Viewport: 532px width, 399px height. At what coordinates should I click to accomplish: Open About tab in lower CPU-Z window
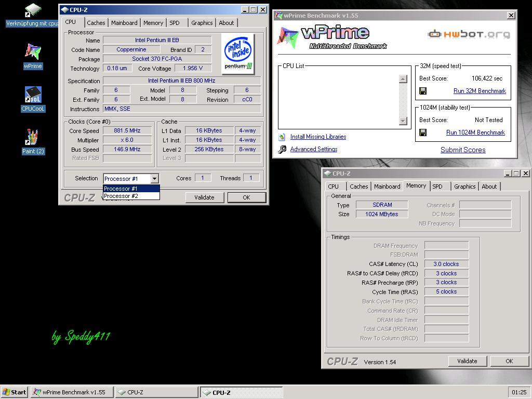[x=489, y=187]
